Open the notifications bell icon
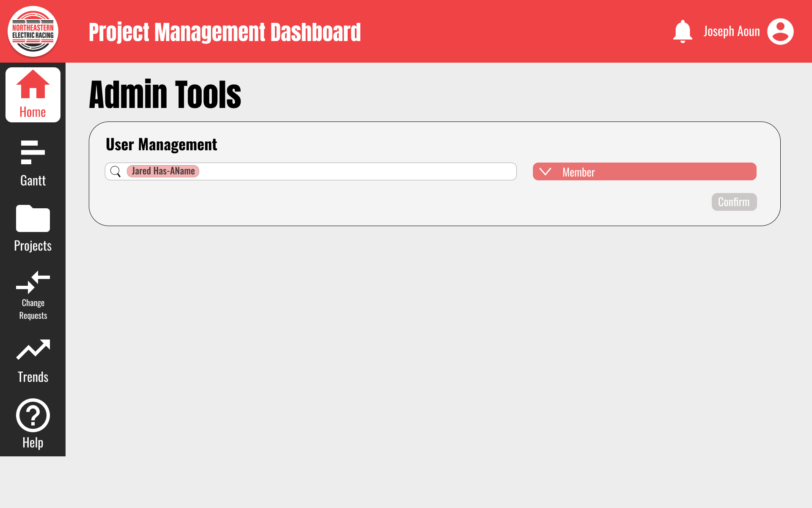The image size is (812, 508). (x=683, y=31)
